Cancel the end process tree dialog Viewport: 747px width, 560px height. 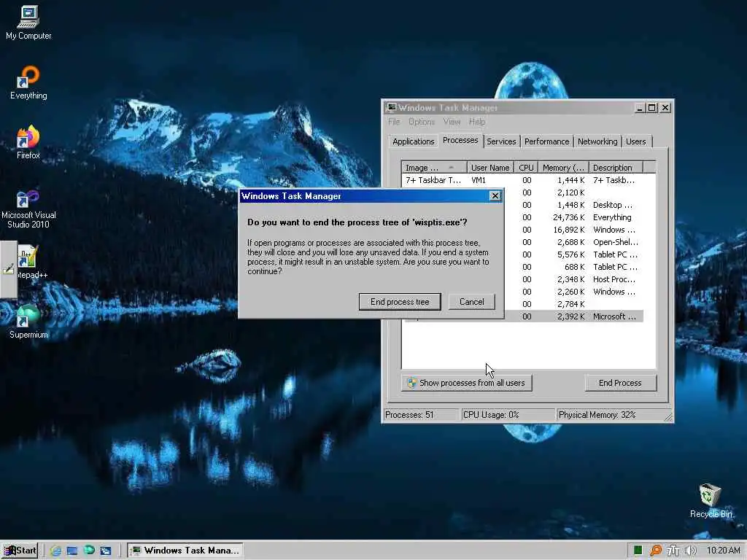point(472,302)
